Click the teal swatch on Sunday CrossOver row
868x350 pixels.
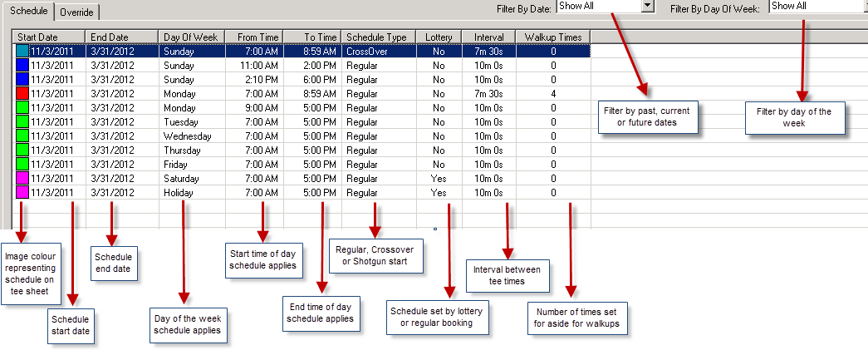22,51
